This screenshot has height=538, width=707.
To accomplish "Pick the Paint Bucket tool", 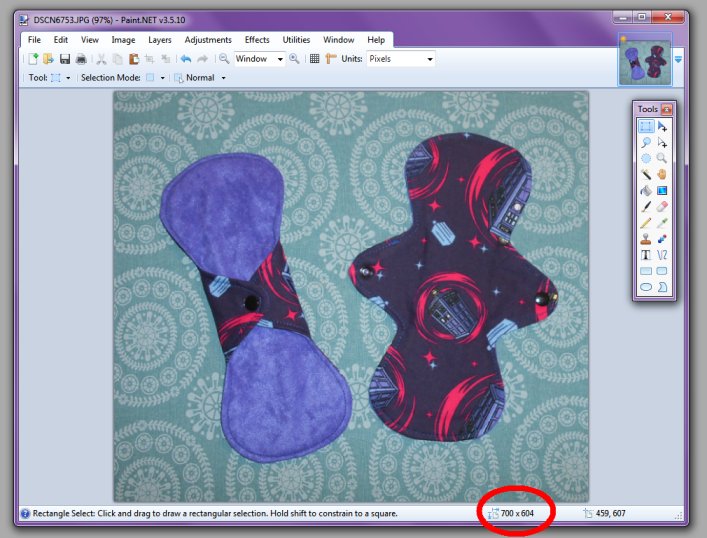I will [646, 190].
